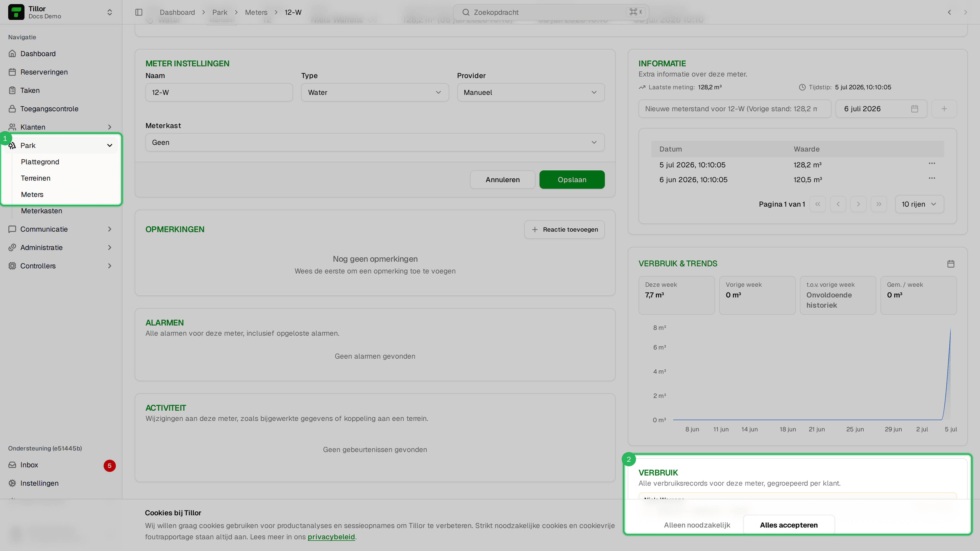The image size is (980, 551).
Task: Open the options menu for 120,5 m³ row
Action: click(x=932, y=178)
